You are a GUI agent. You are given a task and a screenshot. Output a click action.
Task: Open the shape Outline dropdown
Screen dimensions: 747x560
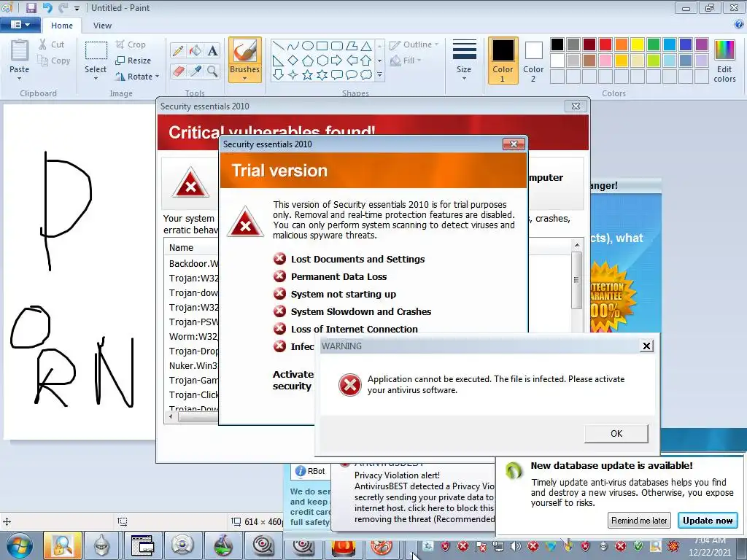[414, 44]
